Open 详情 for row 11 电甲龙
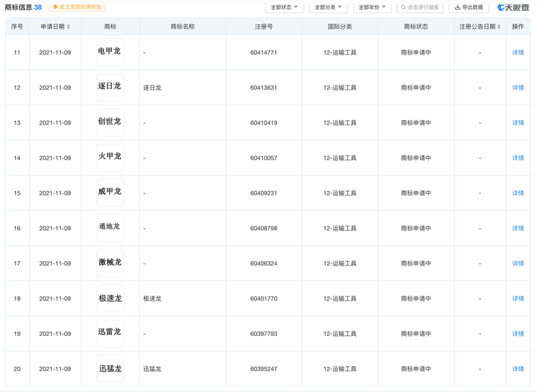 click(518, 53)
